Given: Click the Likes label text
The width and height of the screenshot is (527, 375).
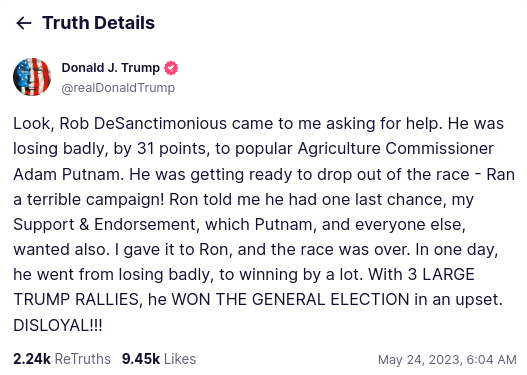Looking at the screenshot, I should pyautogui.click(x=180, y=359).
